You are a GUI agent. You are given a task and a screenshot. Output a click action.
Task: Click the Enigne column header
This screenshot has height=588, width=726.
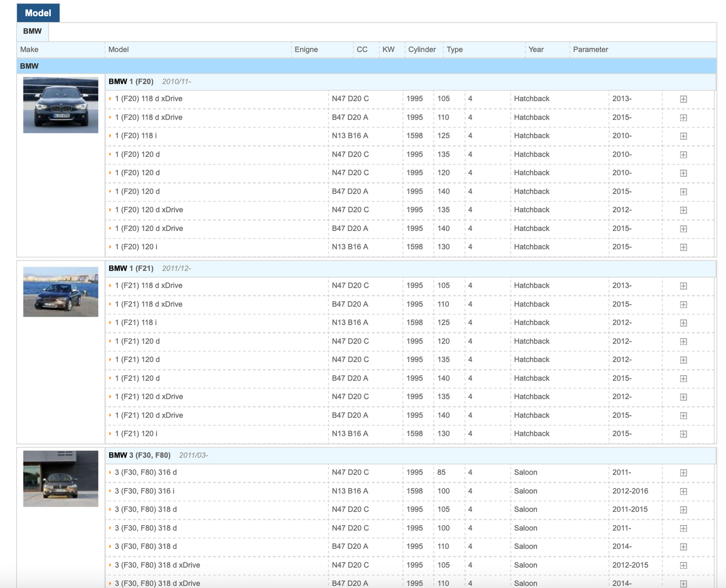306,49
